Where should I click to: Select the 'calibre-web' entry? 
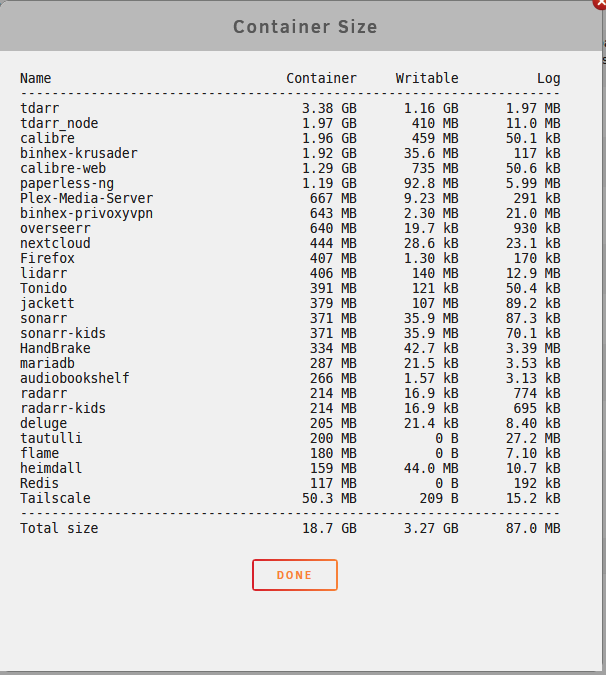(x=63, y=168)
